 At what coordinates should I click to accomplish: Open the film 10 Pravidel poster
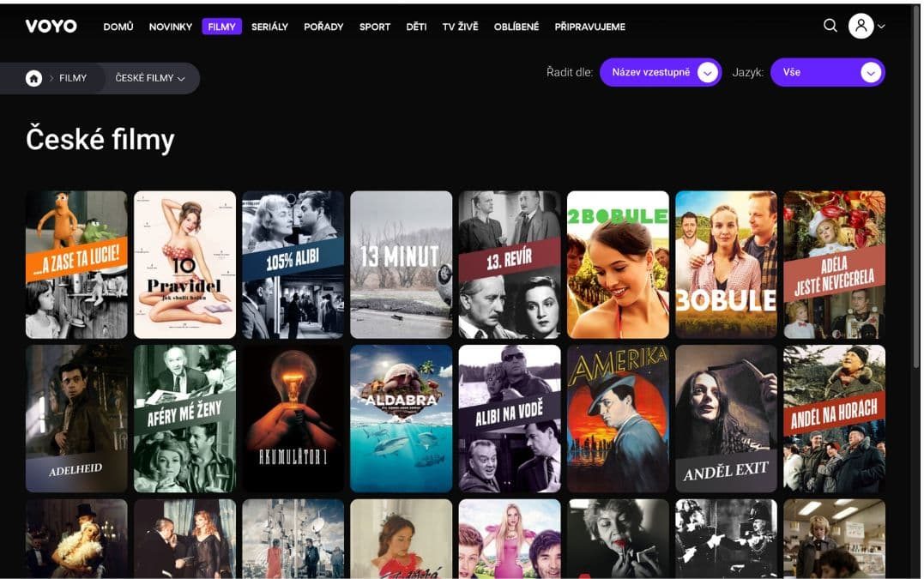tap(184, 264)
